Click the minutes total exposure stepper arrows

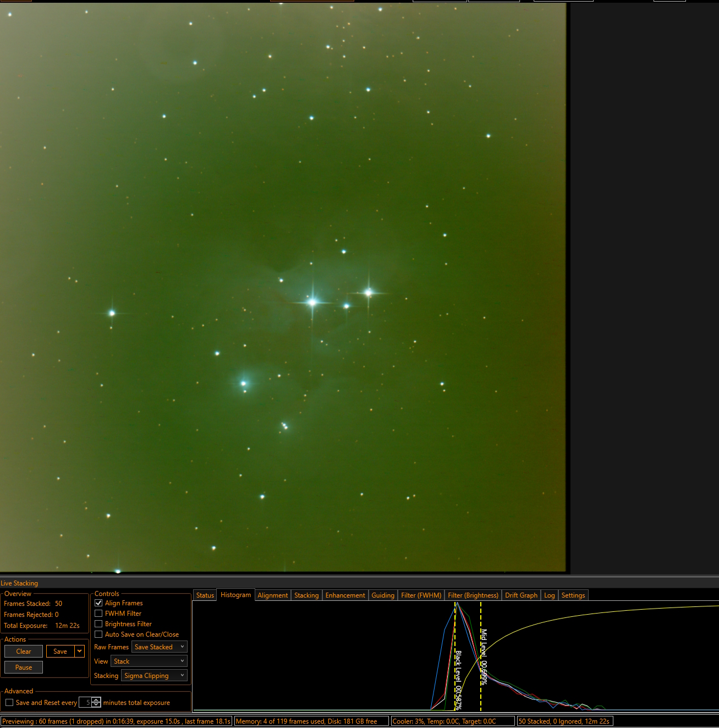tap(96, 703)
